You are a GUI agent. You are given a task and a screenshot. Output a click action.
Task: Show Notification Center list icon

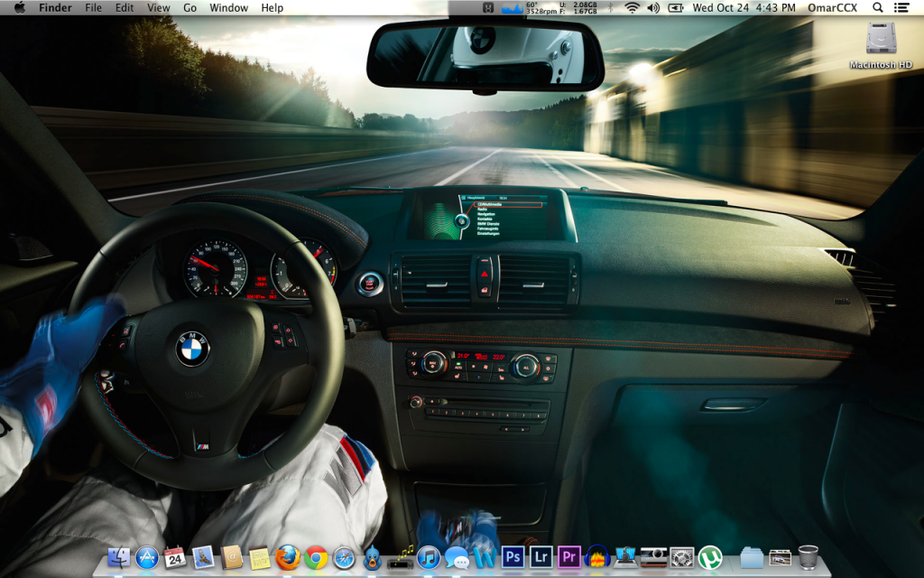[901, 7]
